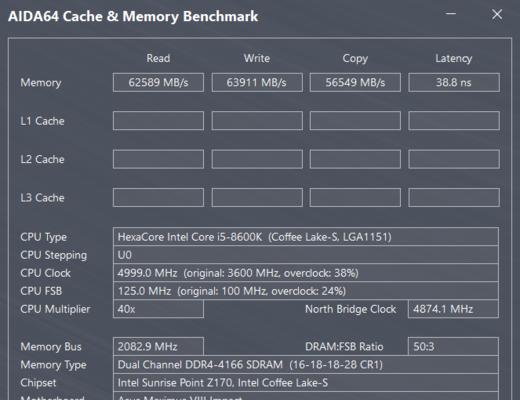Screen dimensions: 520x400
Task: Select the DRAM:FSB Ratio 50:3 field
Action: (454, 346)
